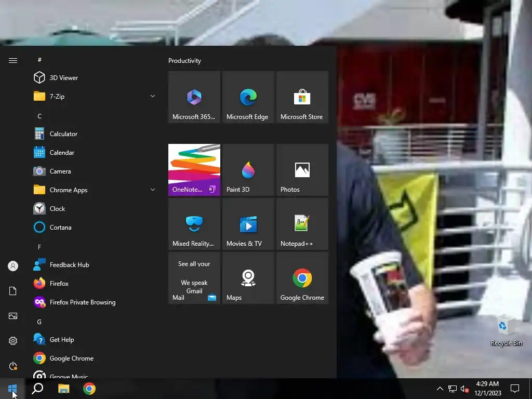Viewport: 532px width, 399px height.
Task: Open Feedback Hub
Action: 95,264
